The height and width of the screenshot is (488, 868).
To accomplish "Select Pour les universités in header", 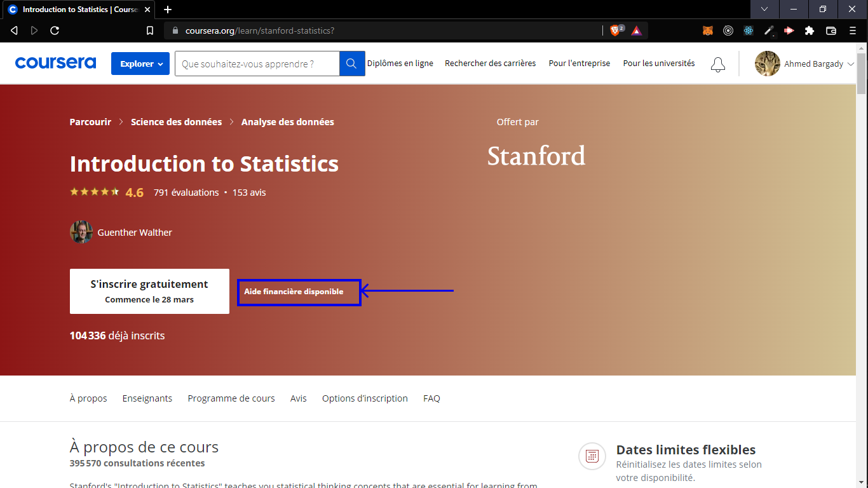I will [659, 64].
